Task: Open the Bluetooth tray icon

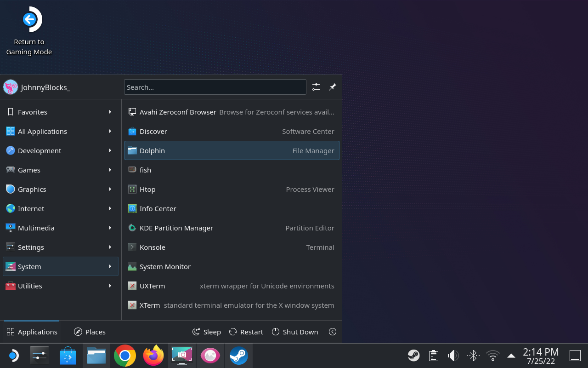Action: (x=473, y=356)
